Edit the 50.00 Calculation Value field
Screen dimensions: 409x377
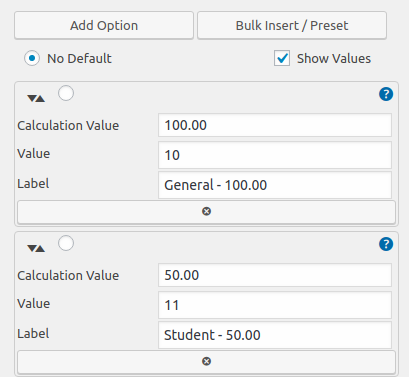click(x=275, y=275)
